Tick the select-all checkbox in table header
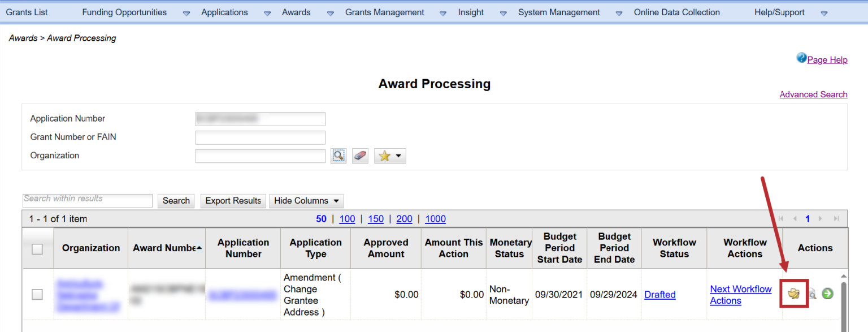This screenshot has height=332, width=868. pos(37,249)
